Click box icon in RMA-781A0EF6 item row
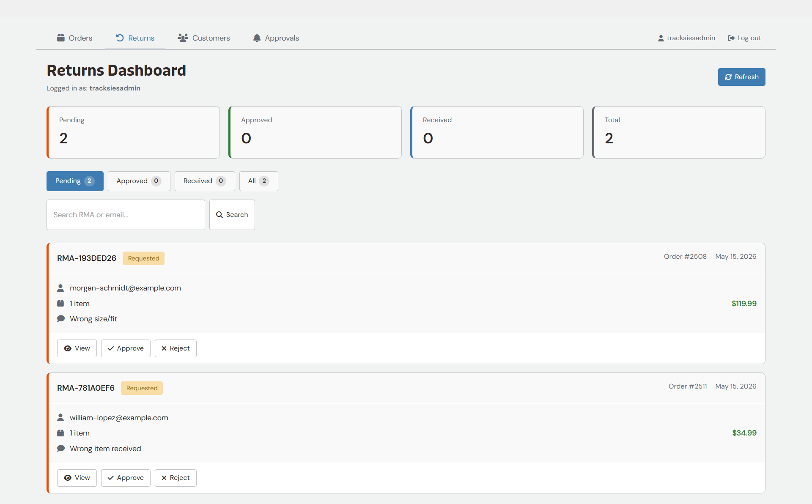The height and width of the screenshot is (504, 812). [60, 433]
